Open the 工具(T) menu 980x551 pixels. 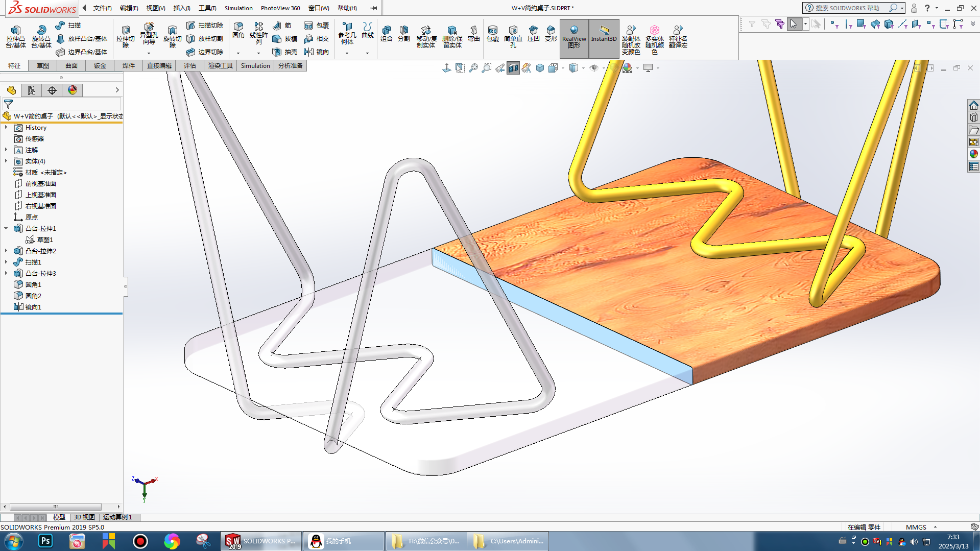207,8
